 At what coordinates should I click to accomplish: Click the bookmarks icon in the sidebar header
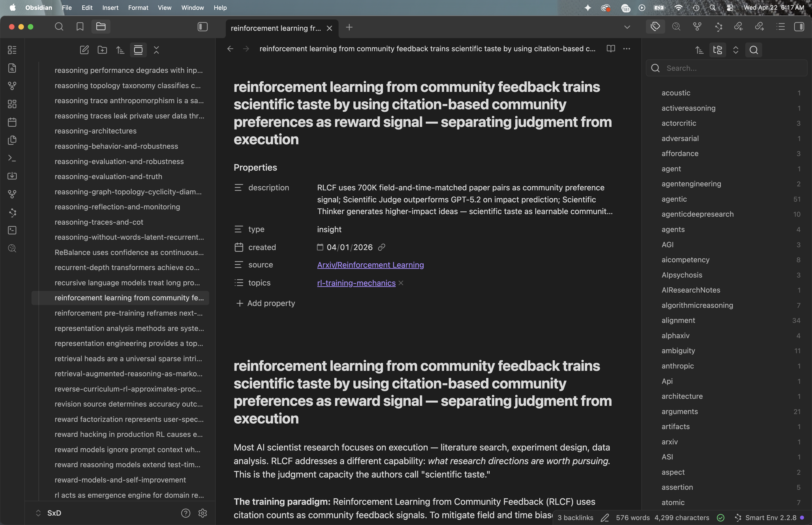coord(80,27)
